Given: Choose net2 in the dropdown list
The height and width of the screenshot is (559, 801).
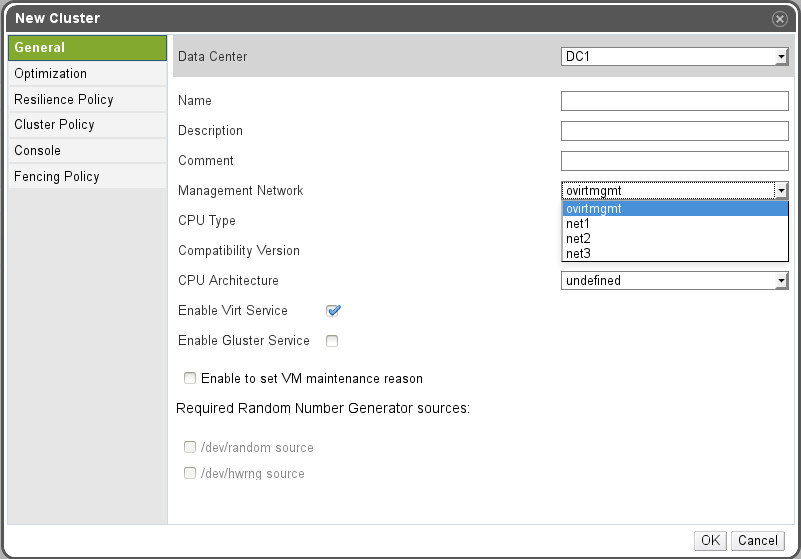Looking at the screenshot, I should (x=579, y=239).
